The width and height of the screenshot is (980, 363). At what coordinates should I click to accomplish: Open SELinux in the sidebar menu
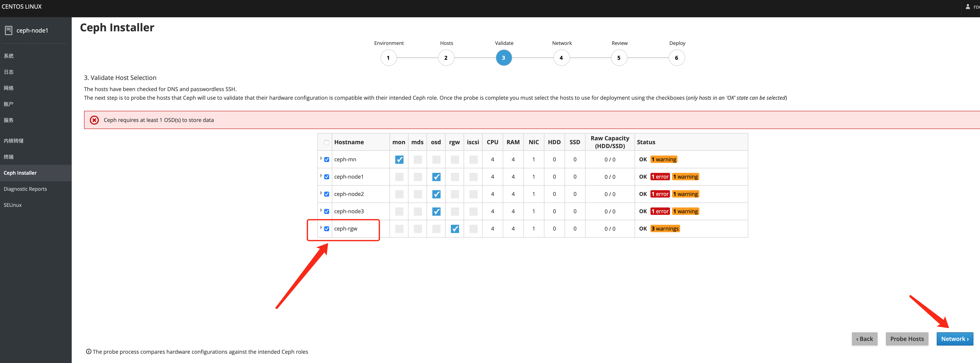click(13, 205)
